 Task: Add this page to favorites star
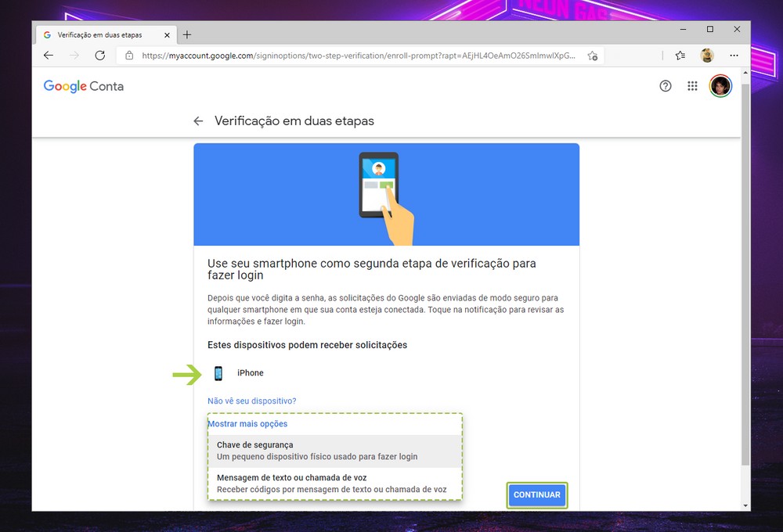[x=593, y=56]
